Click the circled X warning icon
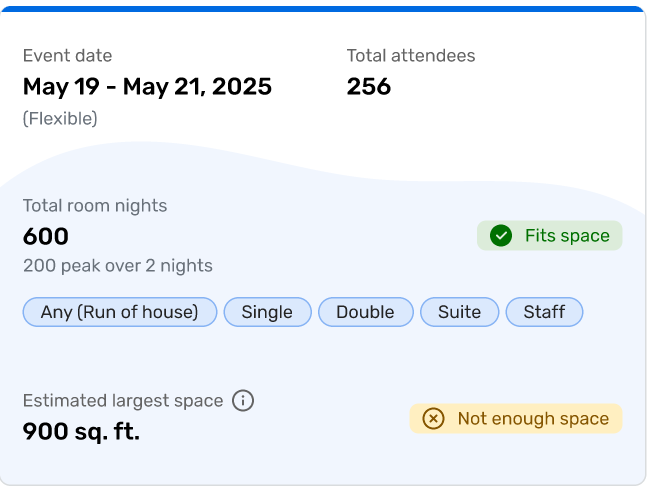Image resolution: width=654 pixels, height=489 pixels. click(x=433, y=419)
